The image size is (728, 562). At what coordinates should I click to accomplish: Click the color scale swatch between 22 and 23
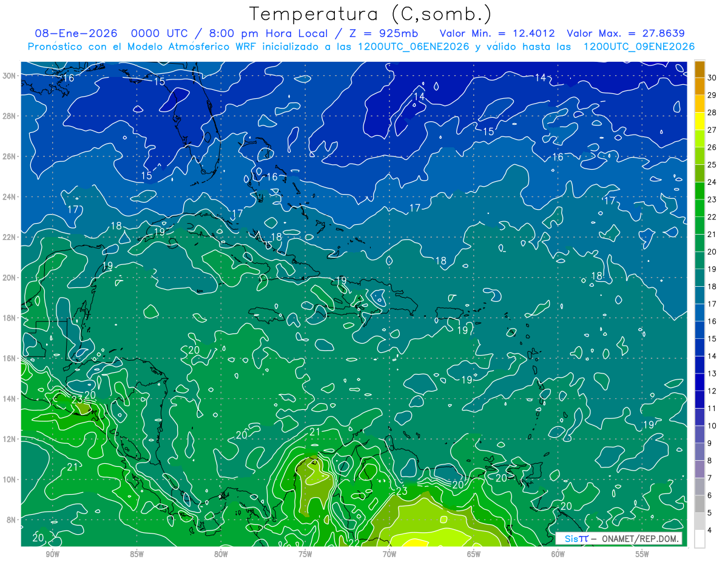pyautogui.click(x=699, y=209)
